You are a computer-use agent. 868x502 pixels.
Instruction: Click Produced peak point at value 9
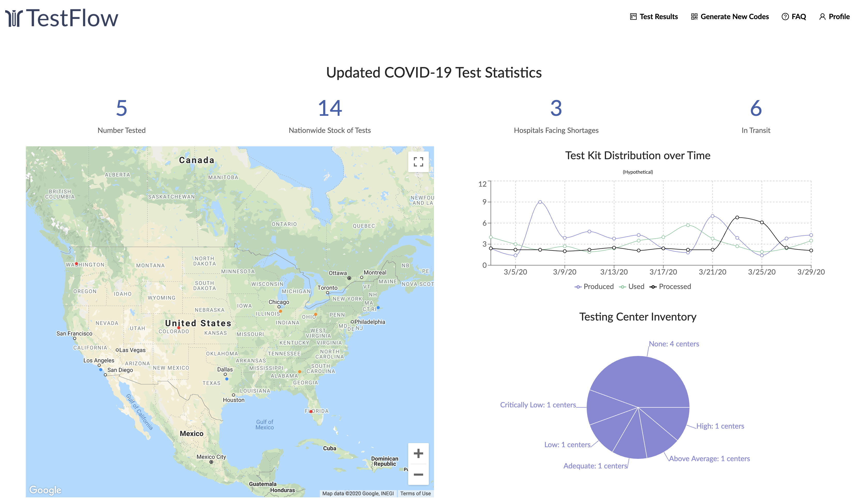coord(540,202)
